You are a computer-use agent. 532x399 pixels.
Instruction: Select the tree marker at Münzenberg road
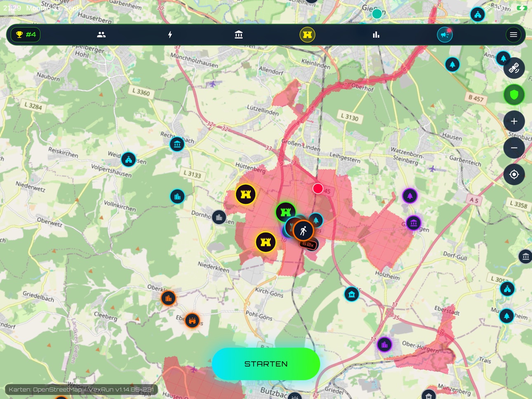[x=506, y=316]
